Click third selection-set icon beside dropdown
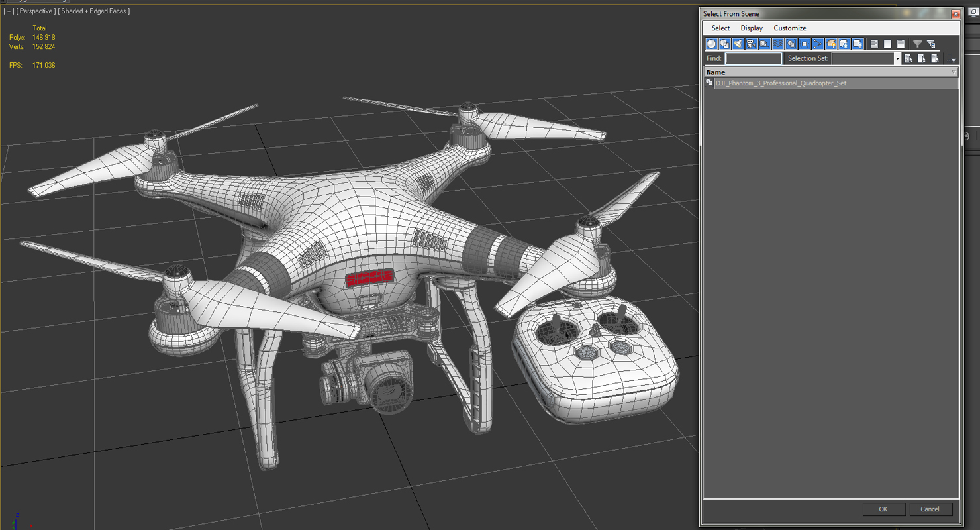The height and width of the screenshot is (530, 980). [x=934, y=58]
